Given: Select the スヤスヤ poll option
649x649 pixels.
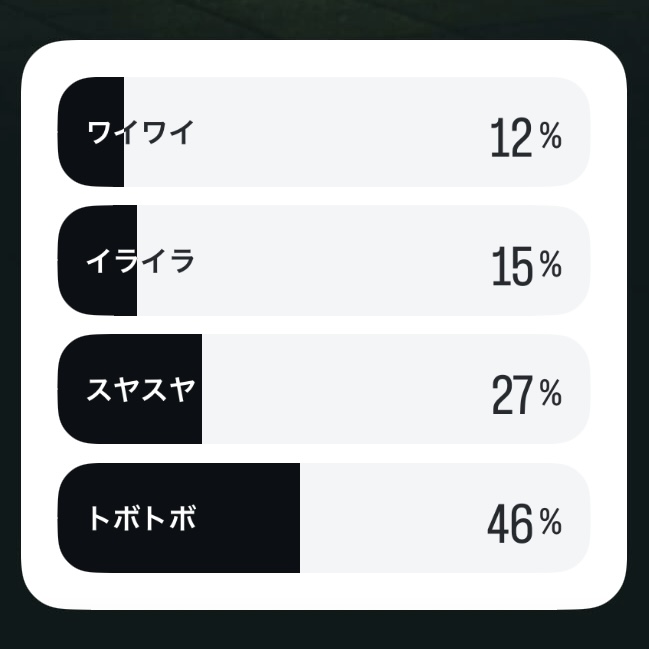Looking at the screenshot, I should (324, 389).
